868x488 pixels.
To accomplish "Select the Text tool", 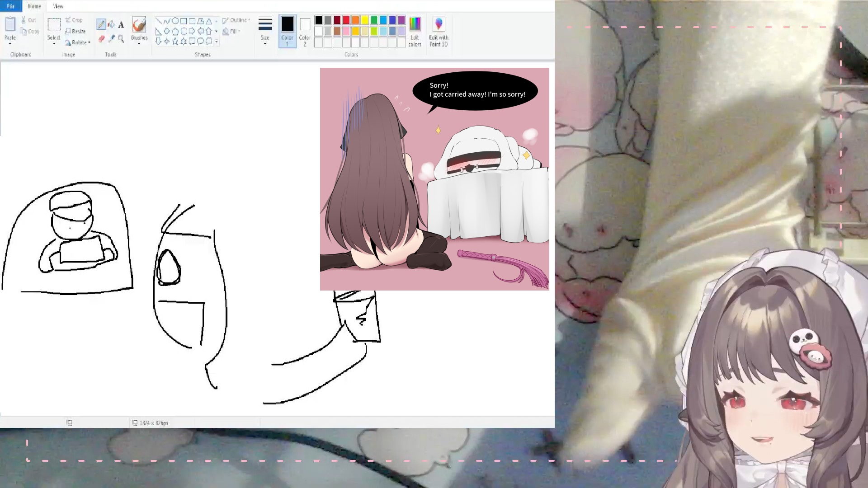I will (121, 24).
